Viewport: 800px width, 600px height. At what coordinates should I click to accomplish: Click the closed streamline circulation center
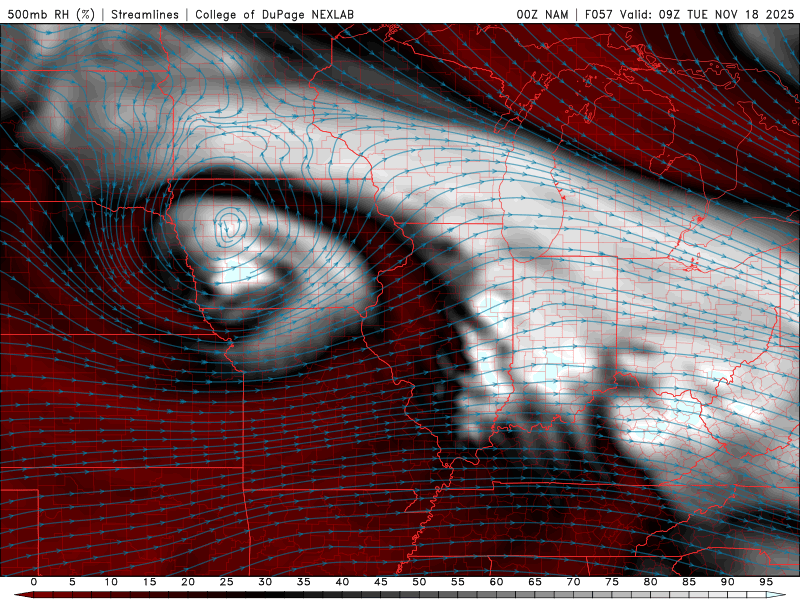[x=230, y=227]
